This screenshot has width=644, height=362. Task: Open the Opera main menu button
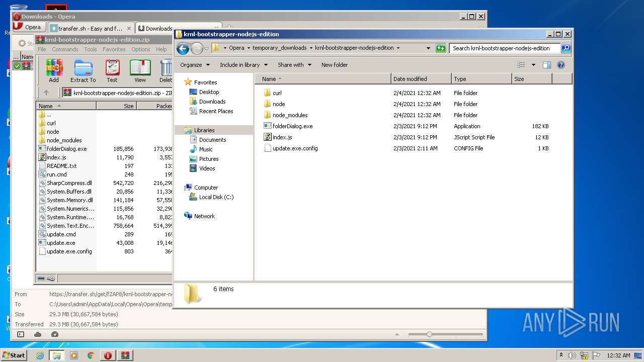pyautogui.click(x=28, y=28)
